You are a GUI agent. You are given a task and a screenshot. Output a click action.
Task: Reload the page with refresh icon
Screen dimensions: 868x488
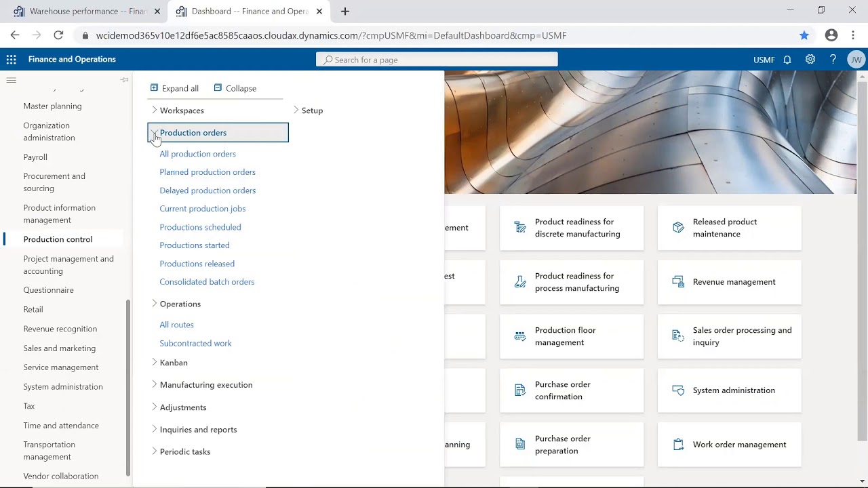58,35
